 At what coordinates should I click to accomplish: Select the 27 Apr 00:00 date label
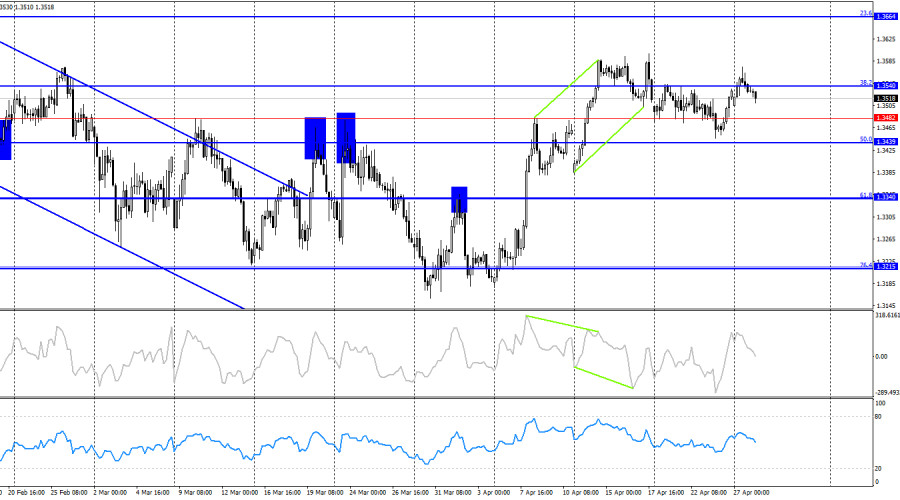tap(752, 493)
